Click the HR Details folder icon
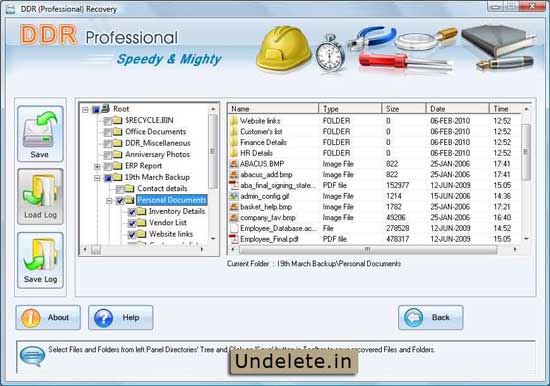Viewport: 550px width, 386px height. 234,153
